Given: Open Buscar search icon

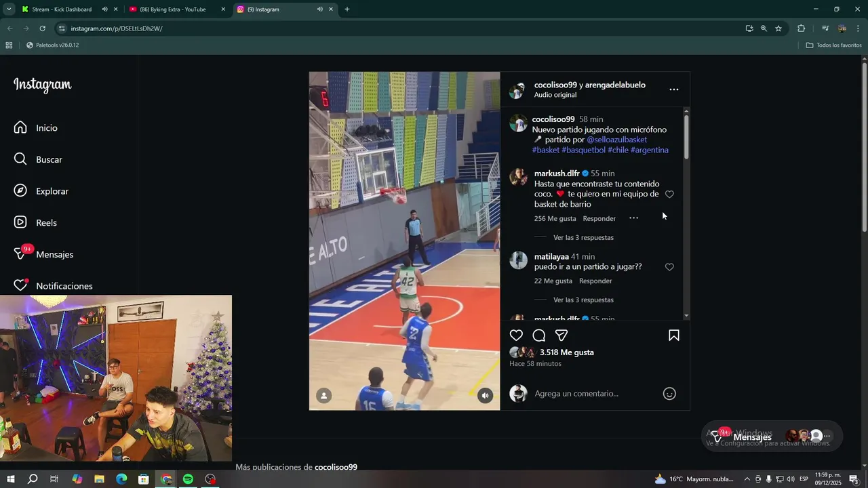Looking at the screenshot, I should coord(20,159).
